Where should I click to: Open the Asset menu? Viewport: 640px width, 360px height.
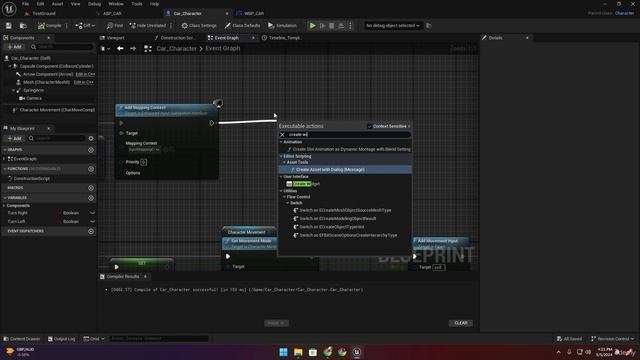coord(58,4)
